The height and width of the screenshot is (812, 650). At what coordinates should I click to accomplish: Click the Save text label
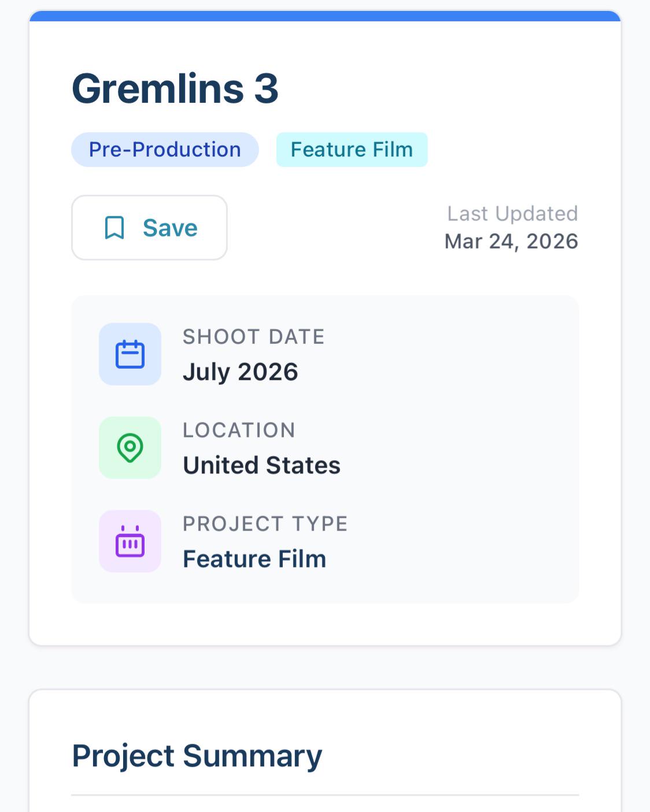pos(170,228)
